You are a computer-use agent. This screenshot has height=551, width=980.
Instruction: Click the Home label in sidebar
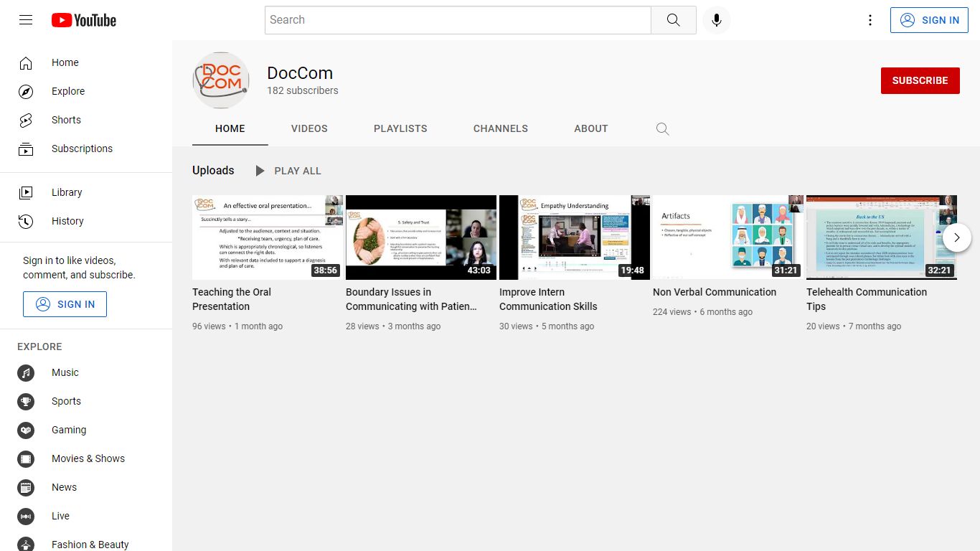(65, 62)
